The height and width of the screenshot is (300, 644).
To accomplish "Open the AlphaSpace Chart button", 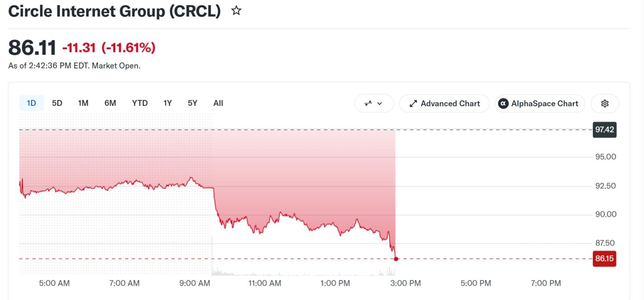I will point(540,104).
